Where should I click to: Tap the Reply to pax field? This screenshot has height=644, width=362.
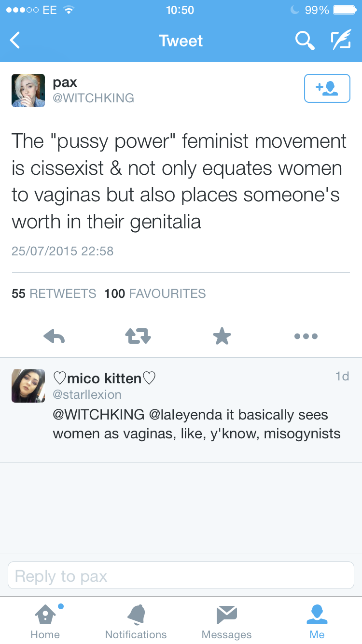181,576
